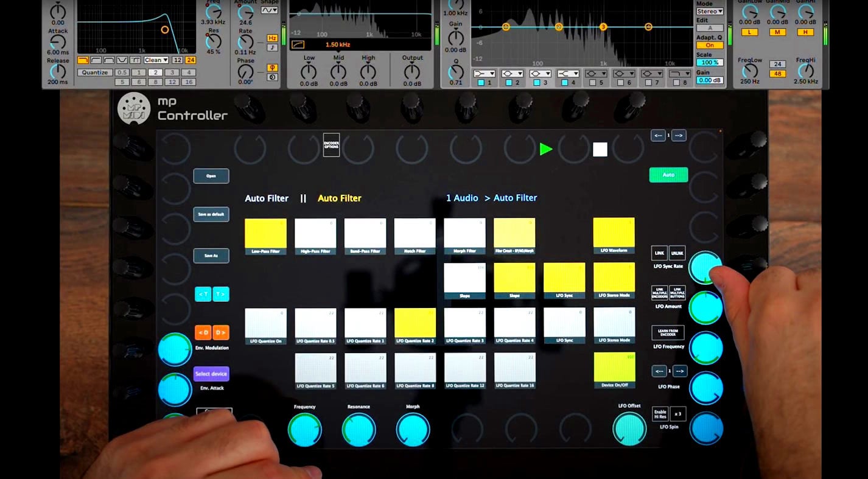The width and height of the screenshot is (868, 479).
Task: Toggle the LFO Quantize On pad
Action: pos(265,326)
